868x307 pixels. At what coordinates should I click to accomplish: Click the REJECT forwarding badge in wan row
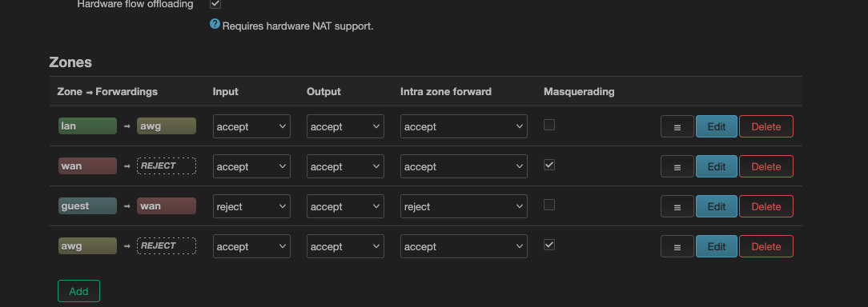point(166,166)
